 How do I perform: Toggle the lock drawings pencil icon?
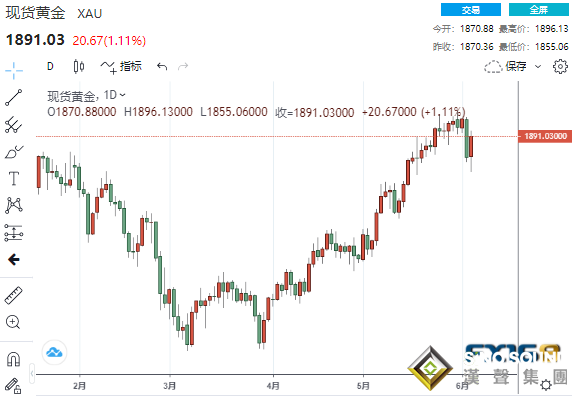click(13, 386)
